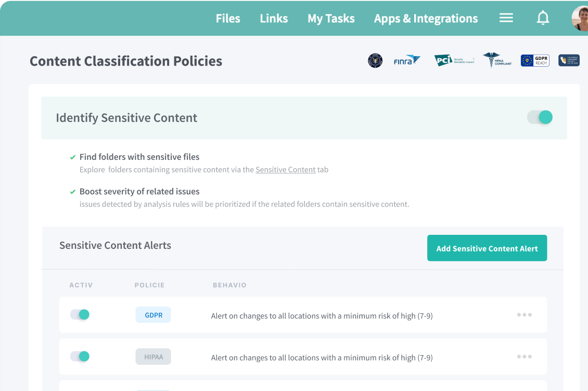
Task: Click the notification bell icon
Action: pyautogui.click(x=543, y=18)
